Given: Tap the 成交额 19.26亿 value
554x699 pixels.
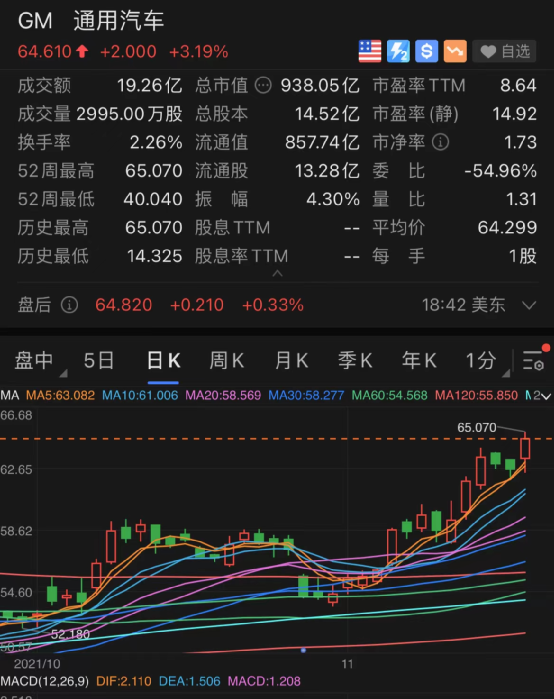Looking at the screenshot, I should tap(149, 86).
